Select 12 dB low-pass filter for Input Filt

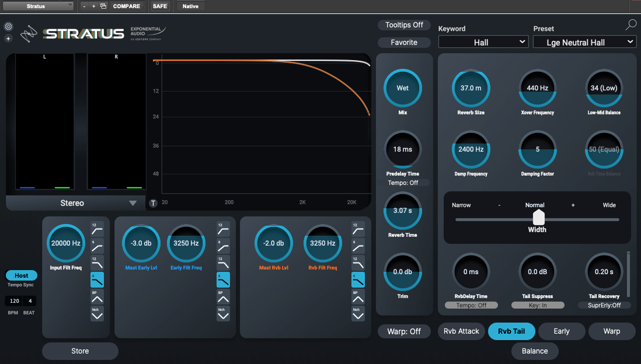97,263
